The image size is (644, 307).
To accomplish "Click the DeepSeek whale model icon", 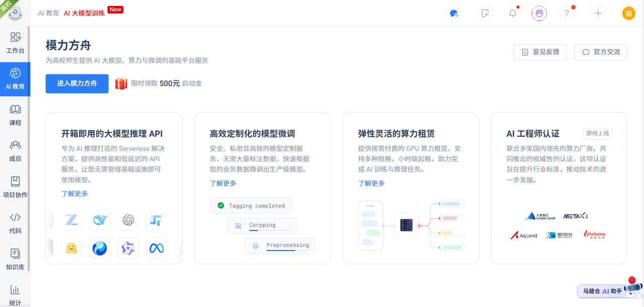I will tap(100, 220).
